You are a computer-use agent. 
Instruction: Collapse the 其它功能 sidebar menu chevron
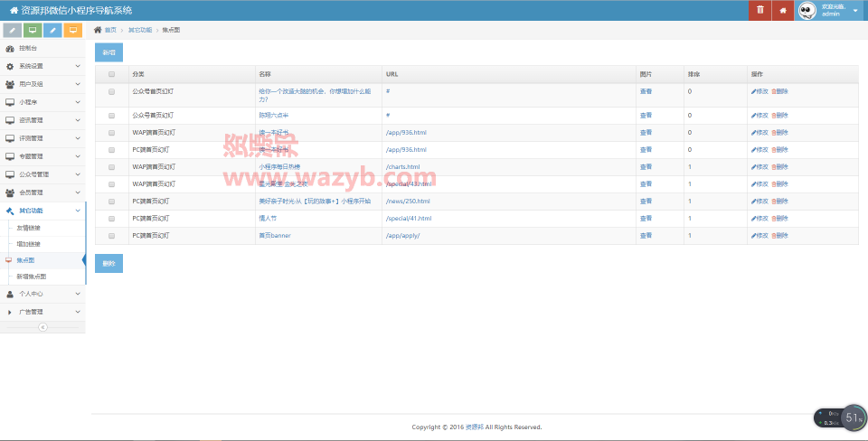78,211
